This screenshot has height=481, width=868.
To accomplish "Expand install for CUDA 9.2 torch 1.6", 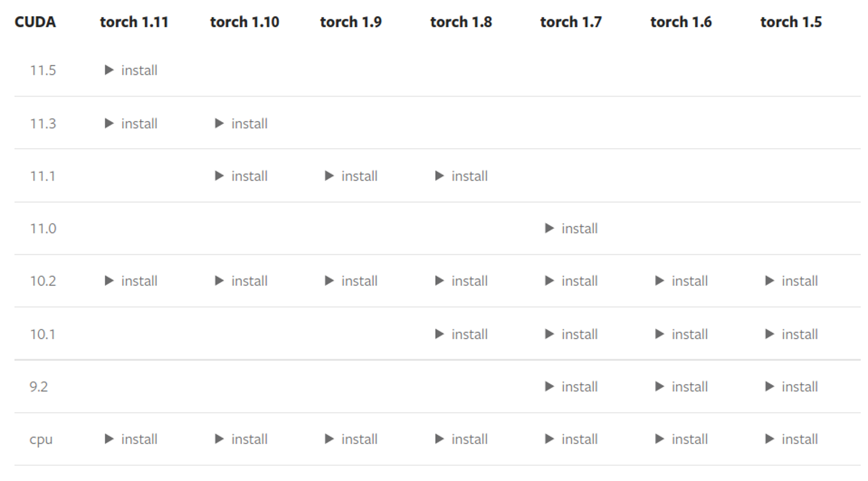I will (681, 387).
